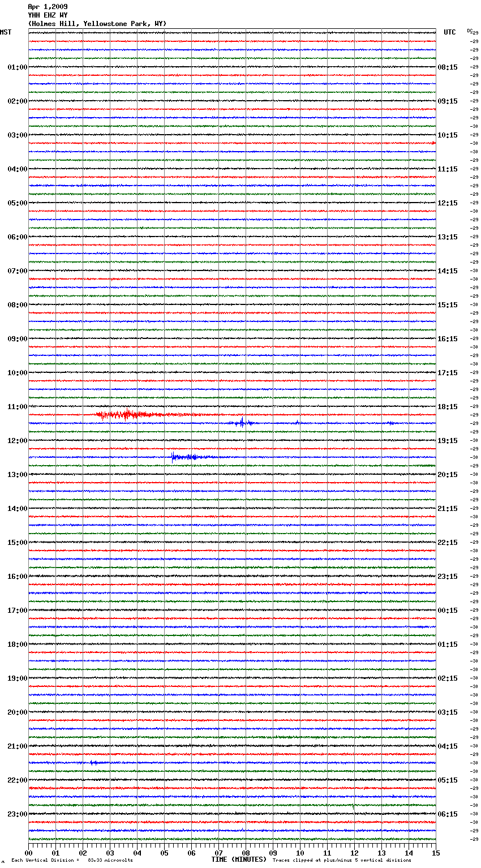Viewport: 481px width, 868px height.
Task: Click the date label Apr 1,2009
Action: click(x=48, y=7)
